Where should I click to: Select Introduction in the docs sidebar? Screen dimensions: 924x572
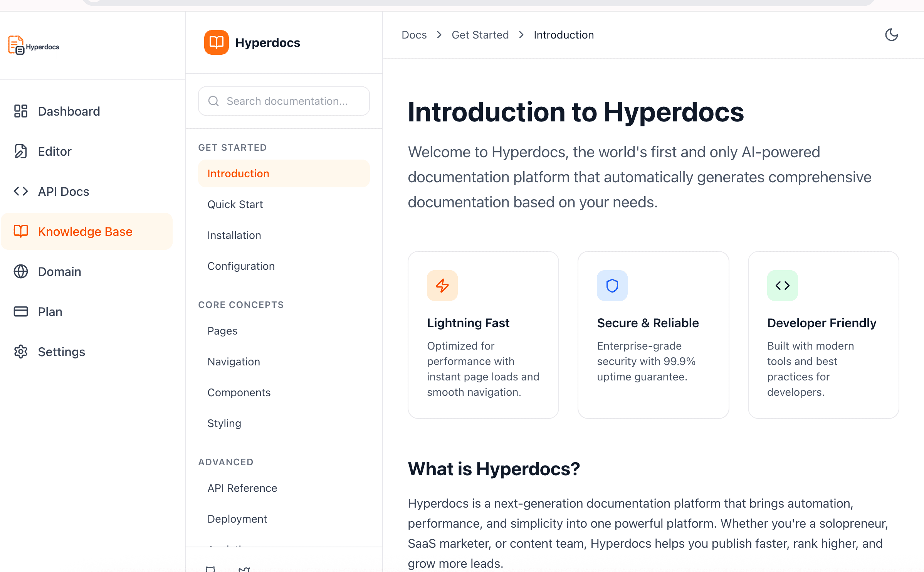(238, 173)
